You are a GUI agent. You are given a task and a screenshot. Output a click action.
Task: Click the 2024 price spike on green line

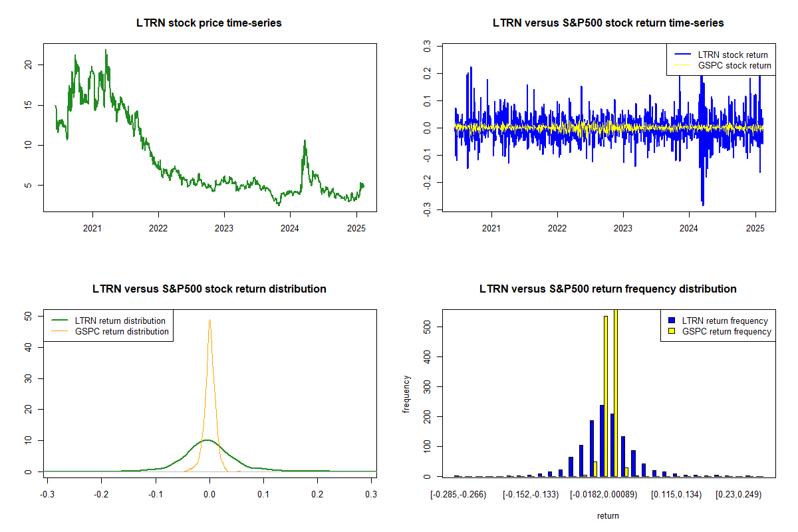click(305, 141)
